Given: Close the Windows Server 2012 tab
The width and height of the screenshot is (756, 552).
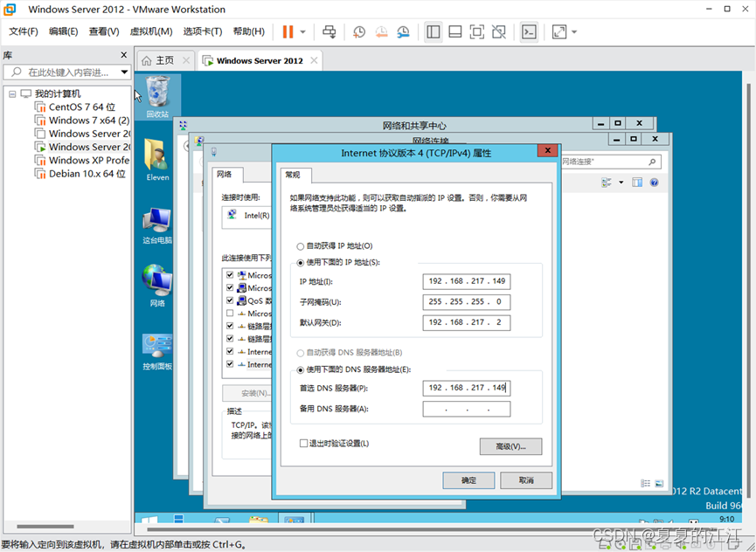Looking at the screenshot, I should pos(314,60).
